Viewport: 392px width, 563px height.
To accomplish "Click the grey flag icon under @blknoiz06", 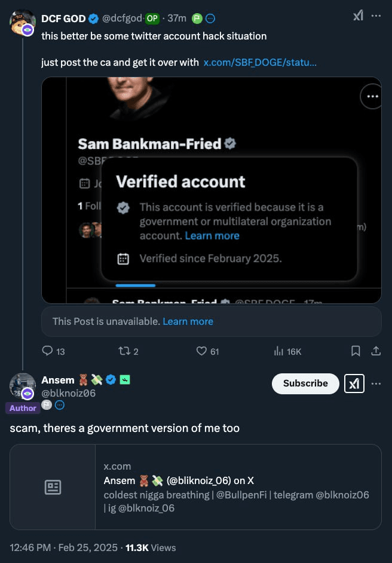I will (47, 405).
